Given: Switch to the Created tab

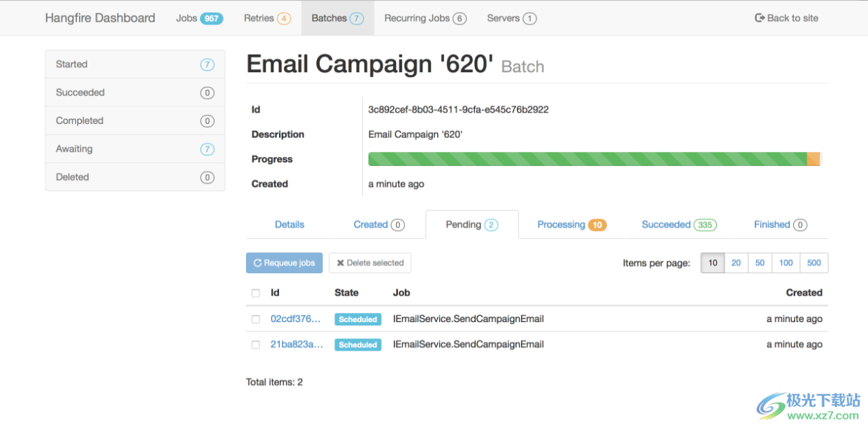Looking at the screenshot, I should (379, 225).
